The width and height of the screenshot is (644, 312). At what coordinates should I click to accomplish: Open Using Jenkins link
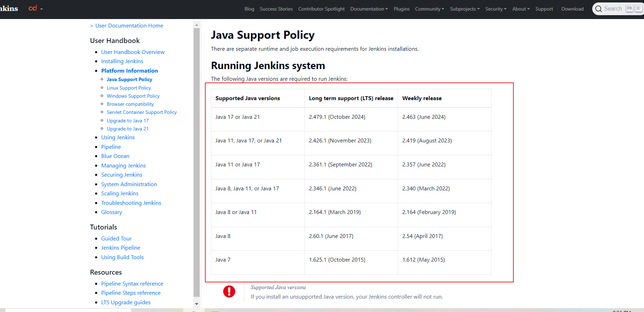pos(118,137)
